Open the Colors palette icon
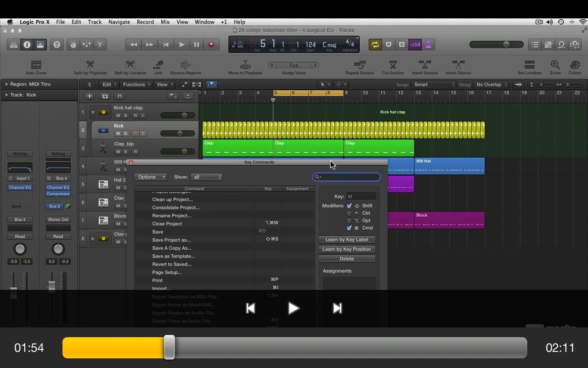This screenshot has width=588, height=368. 575,65
